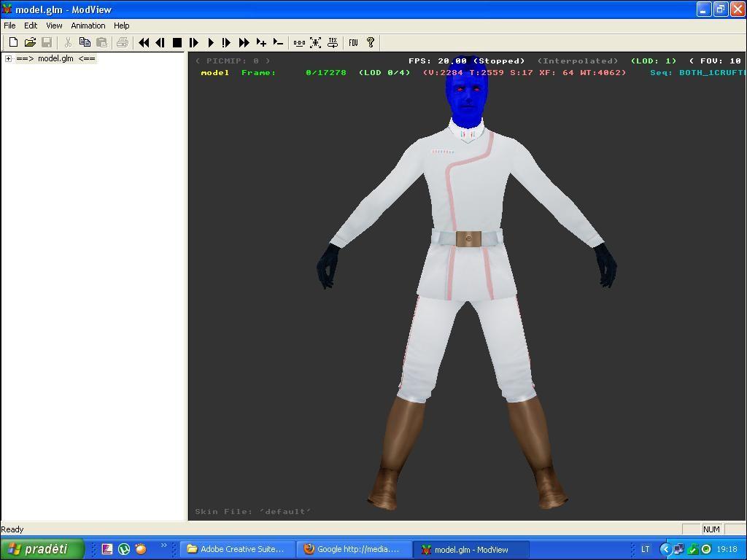Image resolution: width=747 pixels, height=560 pixels.
Task: Switch to Adobe Creative Suite taskbar window
Action: 236,549
